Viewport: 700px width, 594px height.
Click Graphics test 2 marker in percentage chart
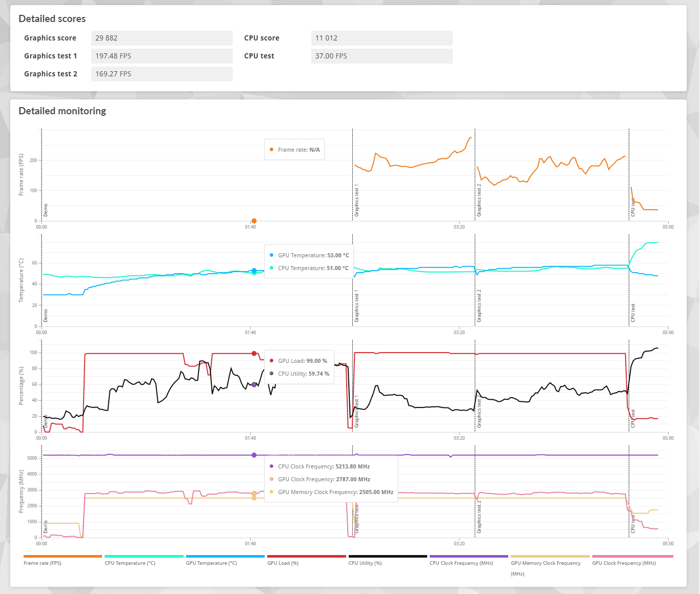tap(479, 411)
